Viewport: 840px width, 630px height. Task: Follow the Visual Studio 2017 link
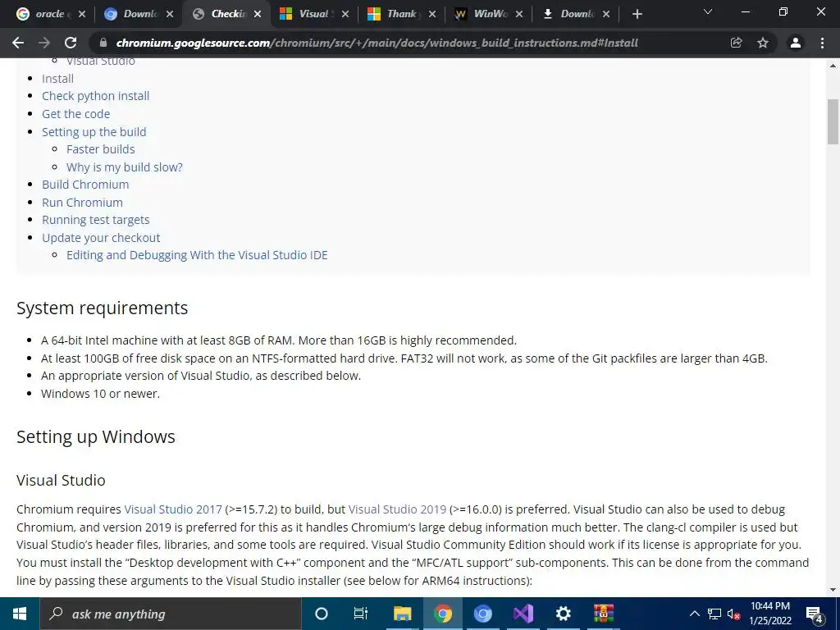click(173, 509)
